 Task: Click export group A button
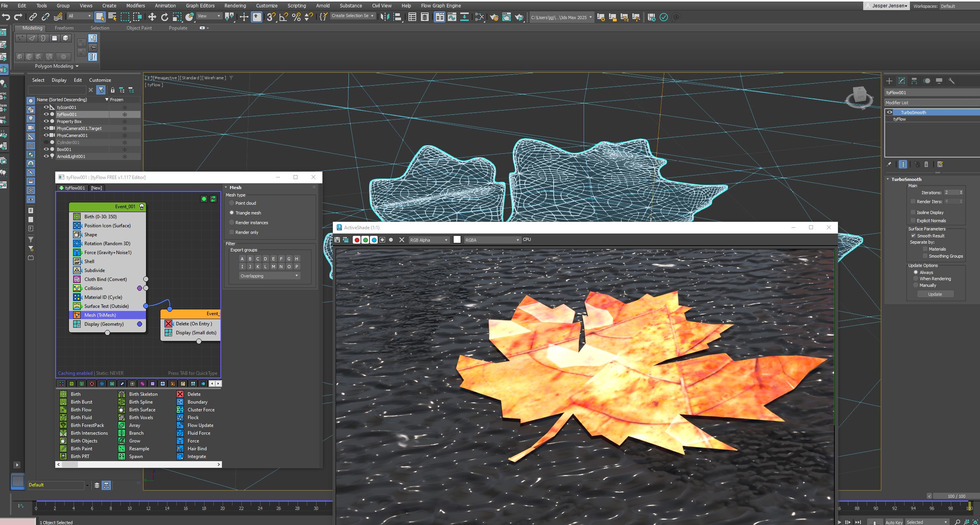tap(242, 258)
